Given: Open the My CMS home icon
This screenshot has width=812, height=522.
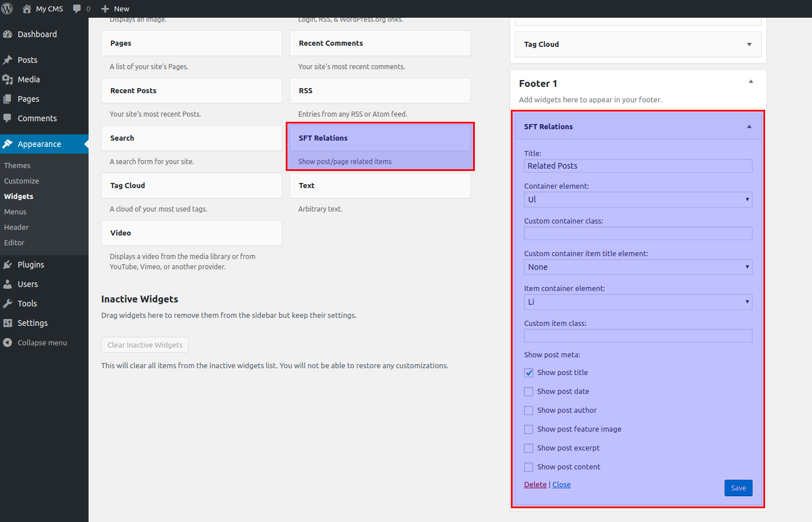Looking at the screenshot, I should [x=27, y=9].
